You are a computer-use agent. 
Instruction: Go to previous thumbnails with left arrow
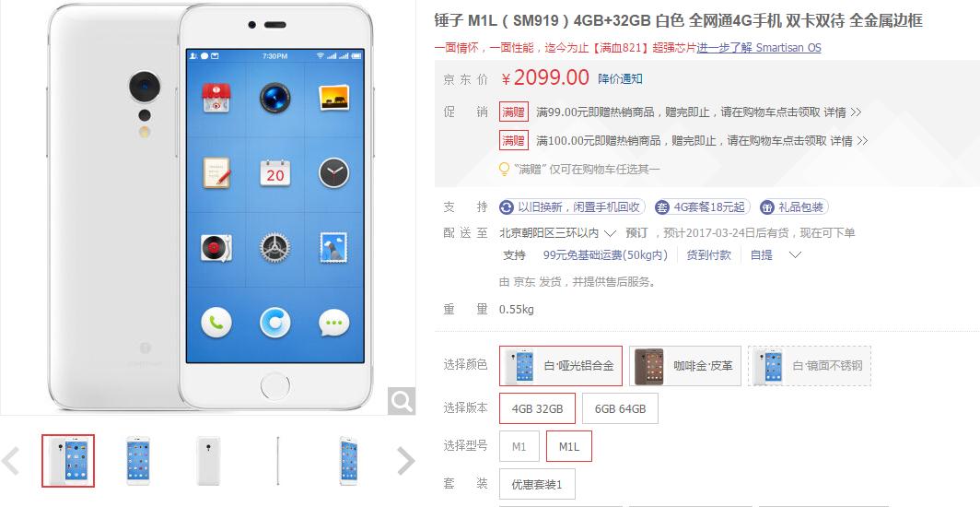(x=10, y=461)
